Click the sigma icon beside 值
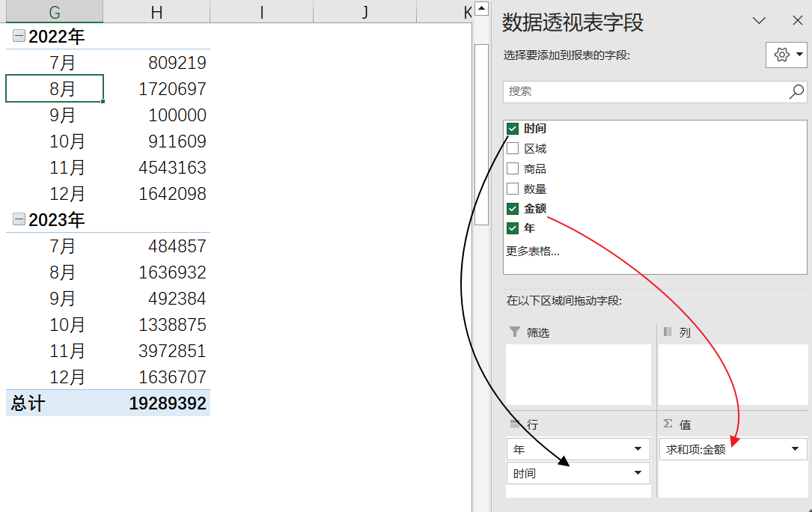The width and height of the screenshot is (812, 512). 668,424
